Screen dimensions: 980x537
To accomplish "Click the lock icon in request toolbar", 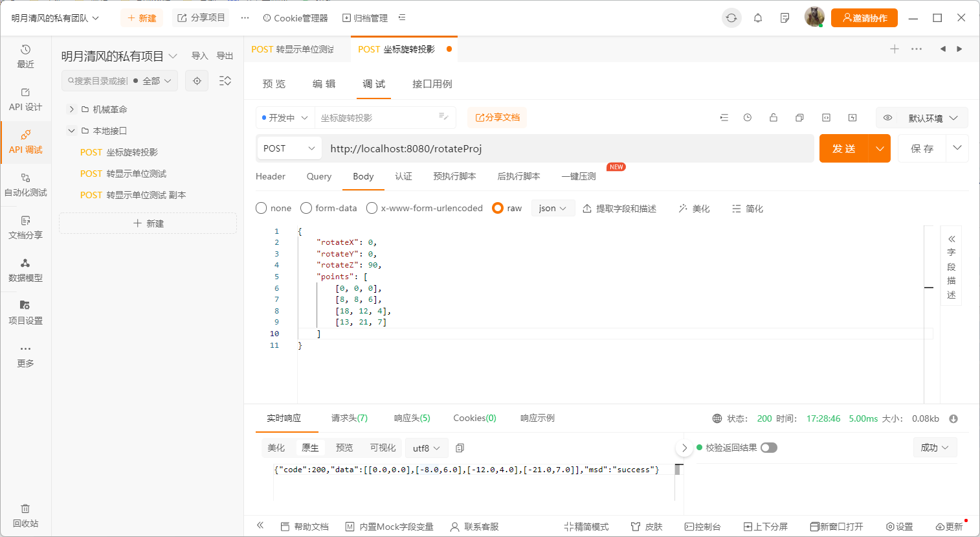I will click(x=774, y=118).
